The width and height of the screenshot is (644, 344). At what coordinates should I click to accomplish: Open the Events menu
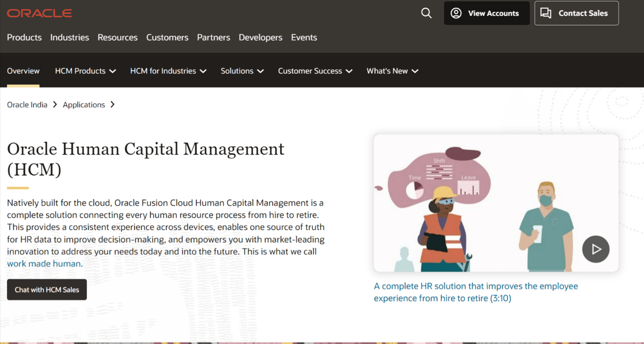pos(304,37)
